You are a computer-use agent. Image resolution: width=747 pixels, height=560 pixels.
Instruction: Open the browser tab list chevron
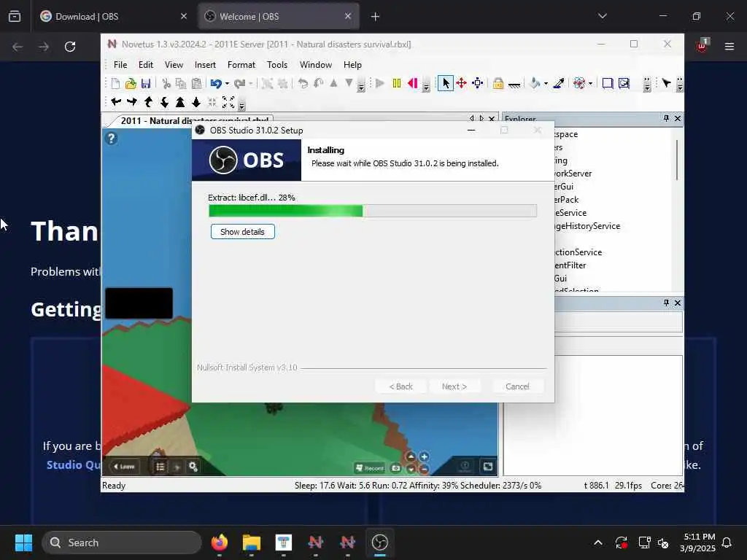pos(602,16)
